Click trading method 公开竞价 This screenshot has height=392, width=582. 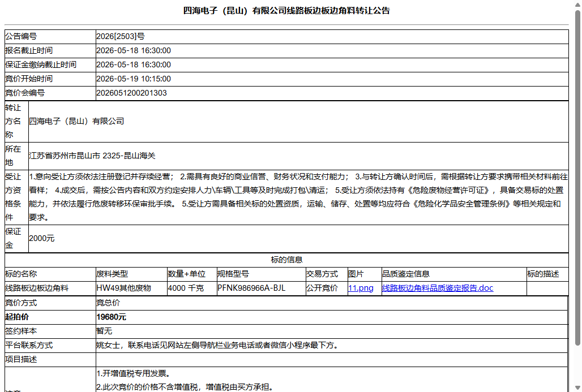322,288
